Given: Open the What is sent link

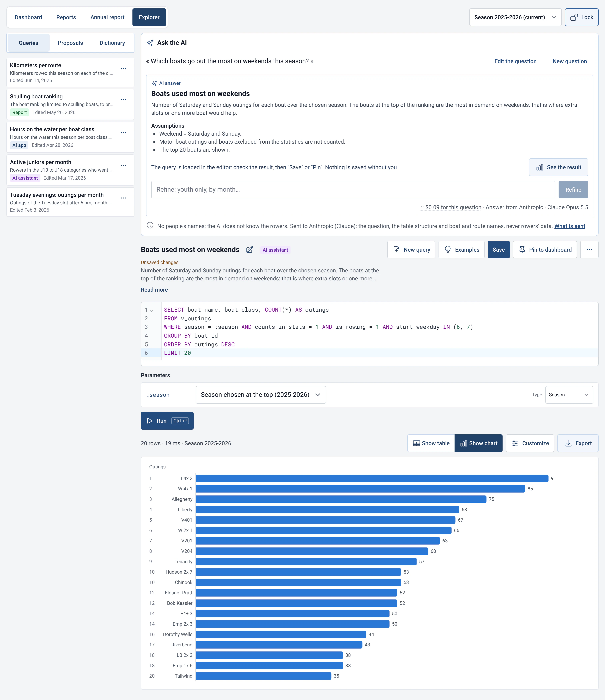Looking at the screenshot, I should coord(570,226).
